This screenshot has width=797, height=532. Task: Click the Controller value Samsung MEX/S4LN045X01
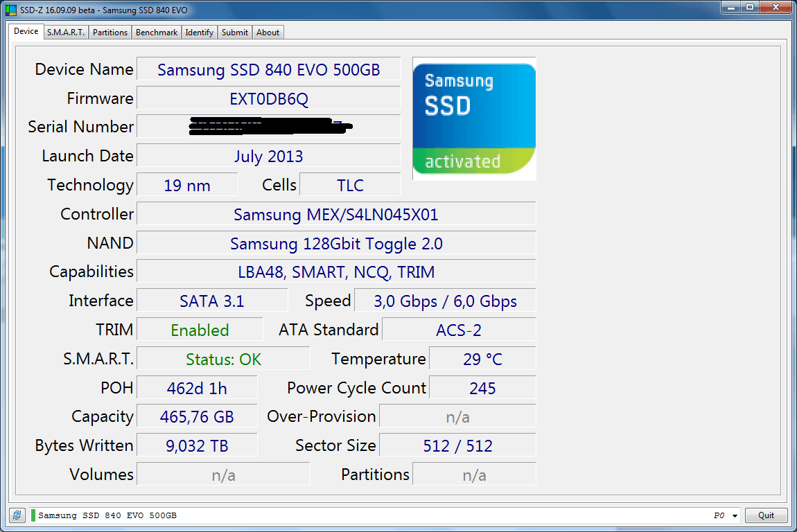point(336,214)
